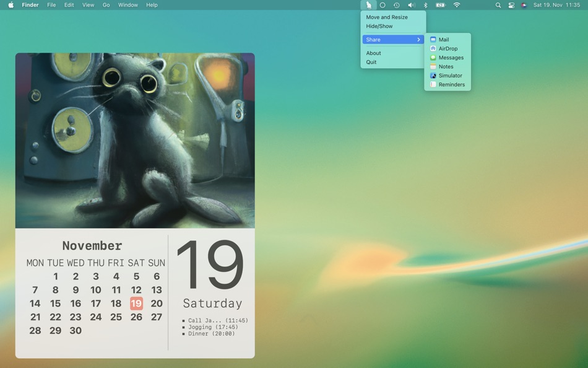Select day 14 in the calendar grid
The height and width of the screenshot is (368, 588).
click(x=35, y=304)
